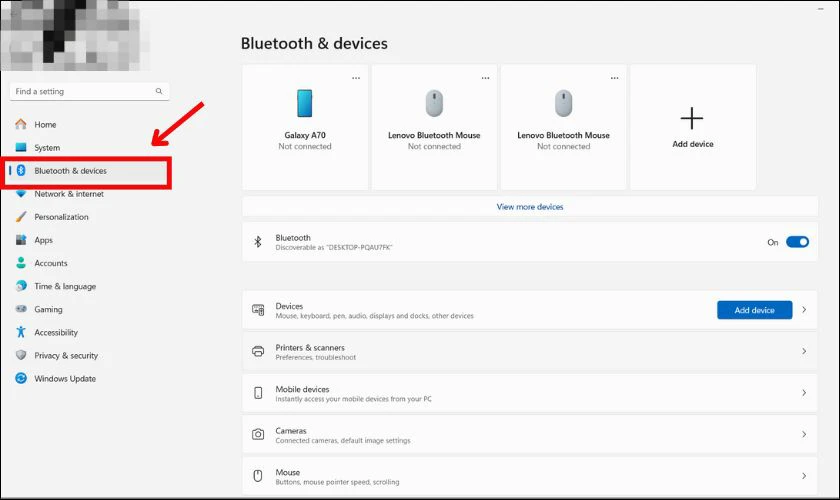Click the Gaming controller icon

(x=21, y=309)
